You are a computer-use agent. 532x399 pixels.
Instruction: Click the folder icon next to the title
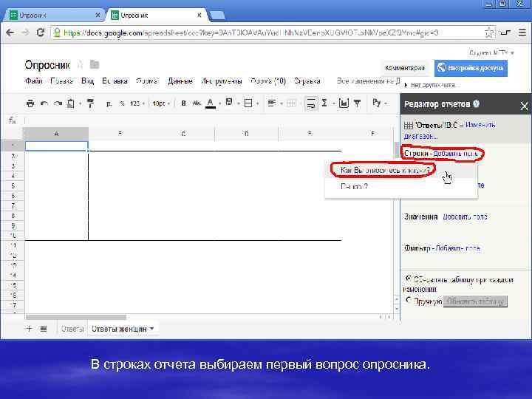point(95,64)
